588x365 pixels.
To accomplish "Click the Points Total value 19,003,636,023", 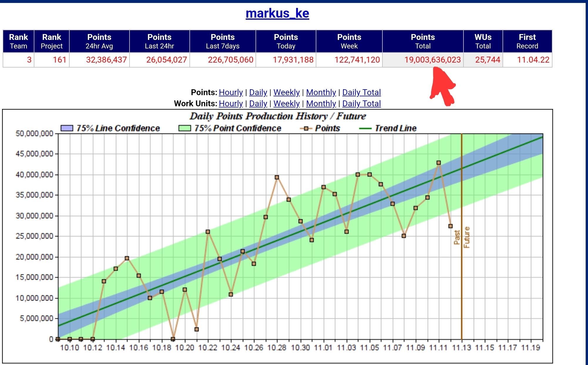I will (432, 60).
